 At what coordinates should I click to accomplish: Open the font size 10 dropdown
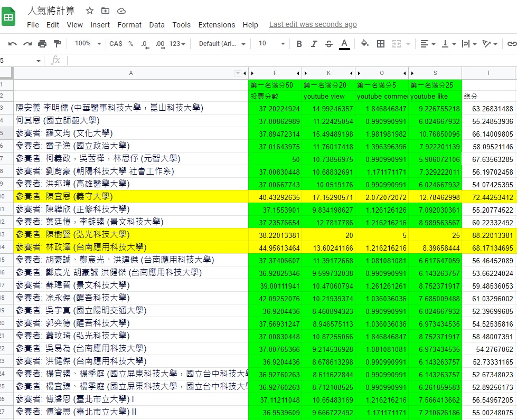point(271,43)
